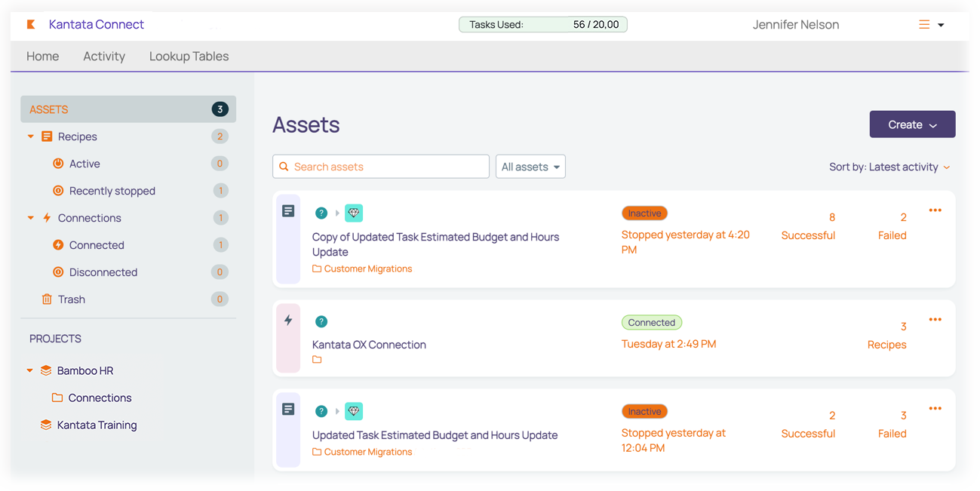Click the question mark icon on Kantata OX Connection
This screenshot has width=980, height=491.
(x=321, y=322)
